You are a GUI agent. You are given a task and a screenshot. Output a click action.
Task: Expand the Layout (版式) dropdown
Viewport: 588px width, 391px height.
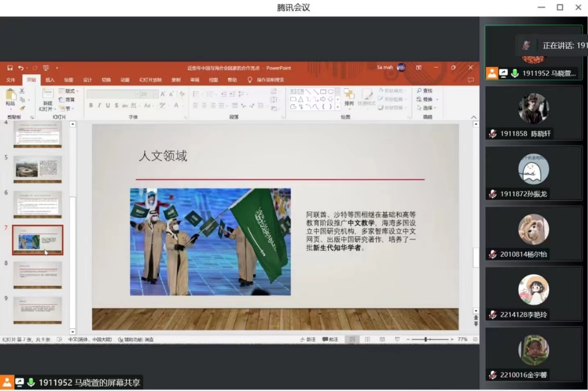coord(70,91)
